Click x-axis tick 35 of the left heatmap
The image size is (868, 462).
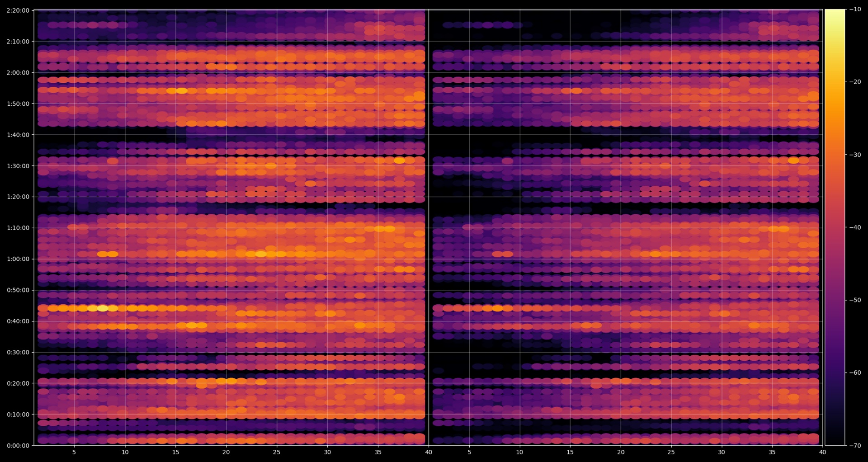point(378,452)
